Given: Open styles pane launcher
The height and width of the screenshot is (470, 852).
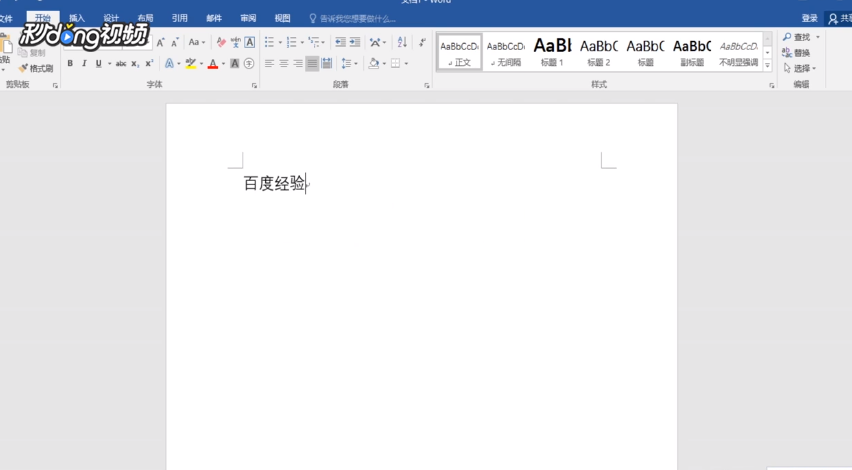Looking at the screenshot, I should pyautogui.click(x=772, y=85).
